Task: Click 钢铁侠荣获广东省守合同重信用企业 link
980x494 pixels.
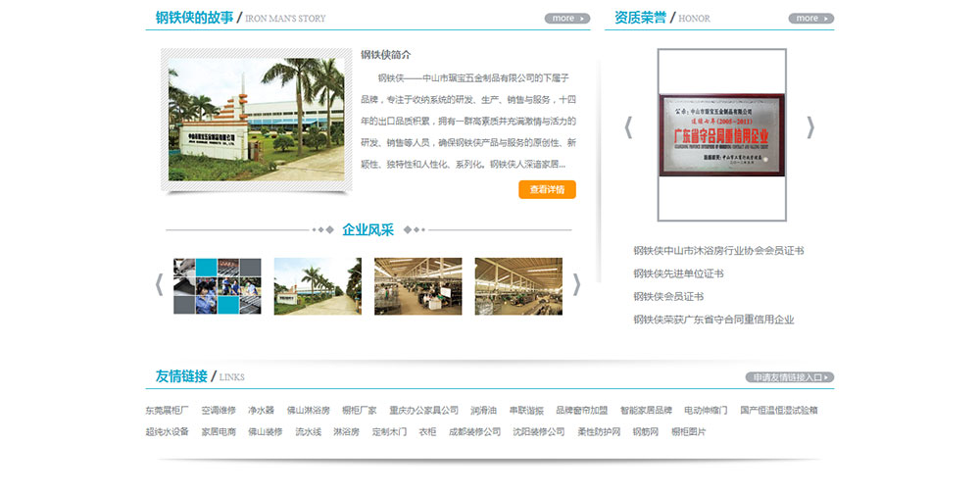Action: (x=713, y=320)
